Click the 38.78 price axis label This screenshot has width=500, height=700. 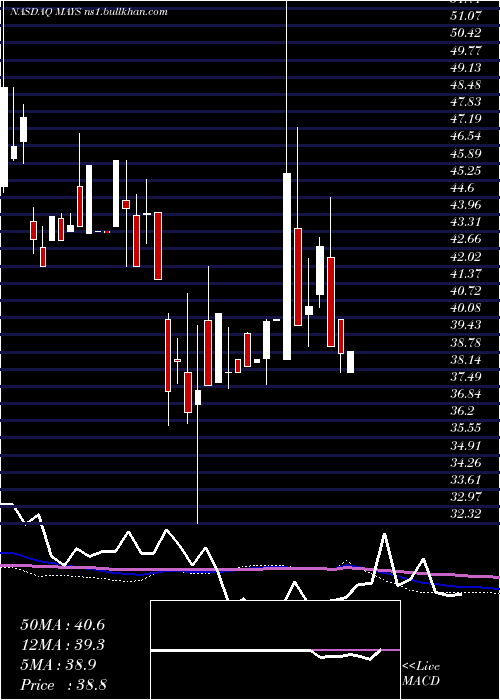pos(467,343)
